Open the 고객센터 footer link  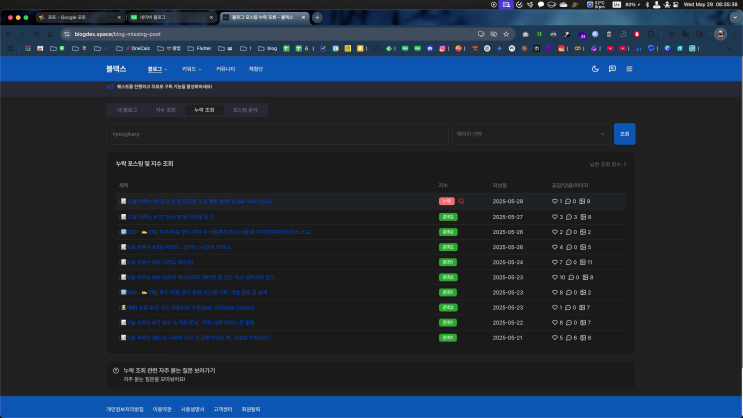pos(223,409)
